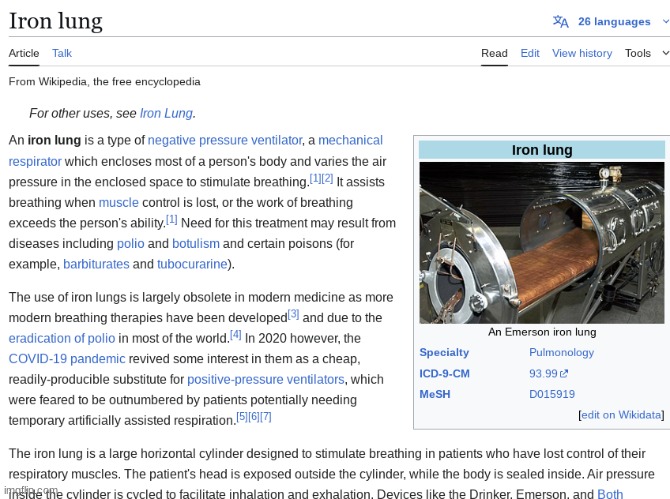Image resolution: width=670 pixels, height=499 pixels.
Task: Follow the muscle link
Action: click(119, 203)
